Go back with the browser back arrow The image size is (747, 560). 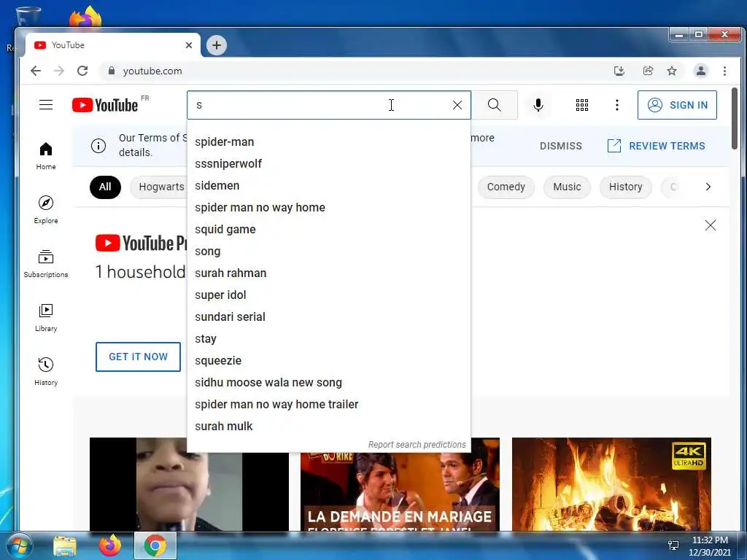click(36, 71)
